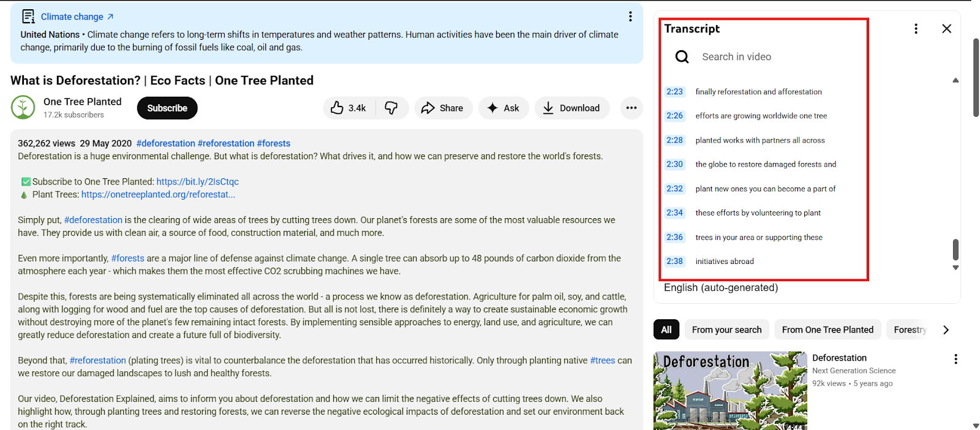The height and width of the screenshot is (430, 980).
Task: Open options menu for Deforestation suggested video
Action: point(956,359)
